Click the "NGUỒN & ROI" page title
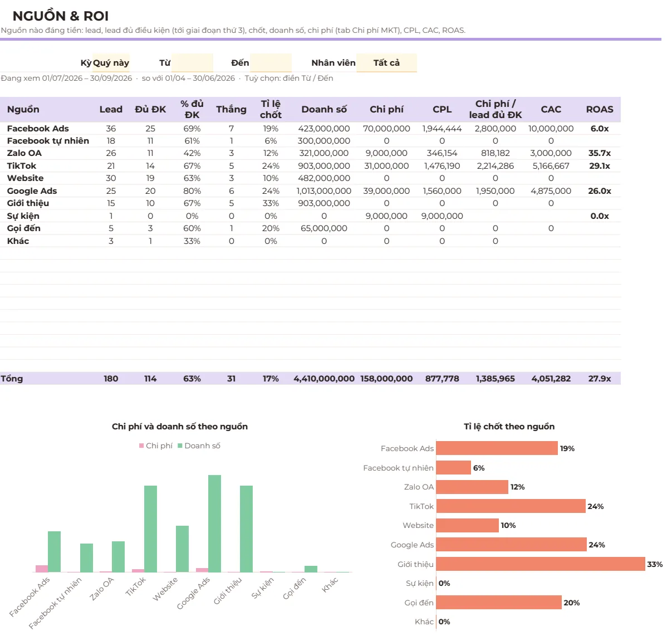 click(x=61, y=16)
